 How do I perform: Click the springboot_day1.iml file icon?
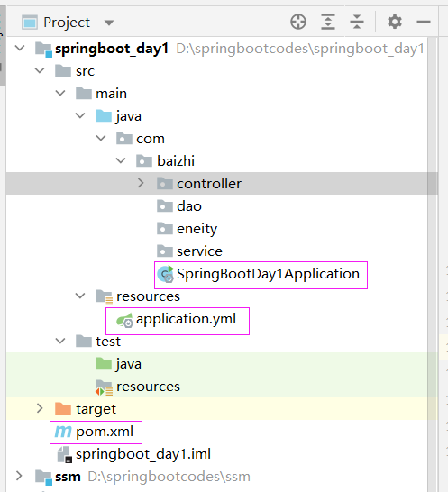click(65, 455)
